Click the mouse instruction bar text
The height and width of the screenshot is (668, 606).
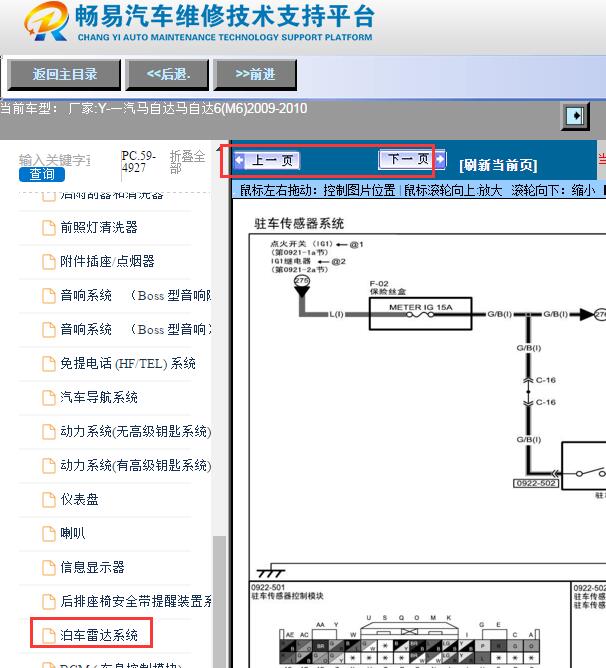417,190
